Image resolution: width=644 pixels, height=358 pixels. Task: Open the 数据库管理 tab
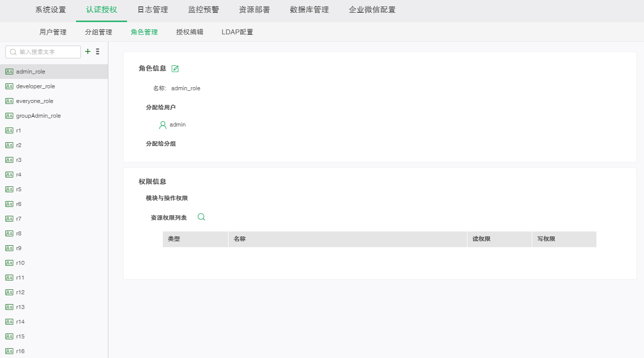309,10
